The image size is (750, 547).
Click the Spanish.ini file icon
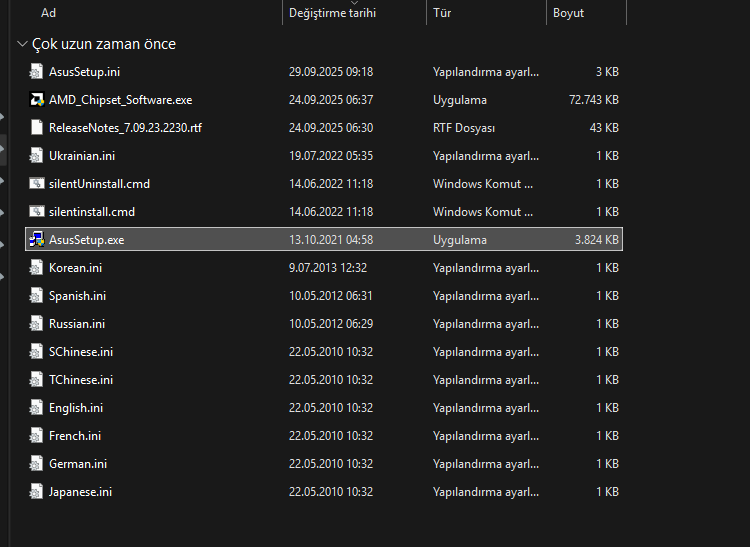pyautogui.click(x=36, y=296)
